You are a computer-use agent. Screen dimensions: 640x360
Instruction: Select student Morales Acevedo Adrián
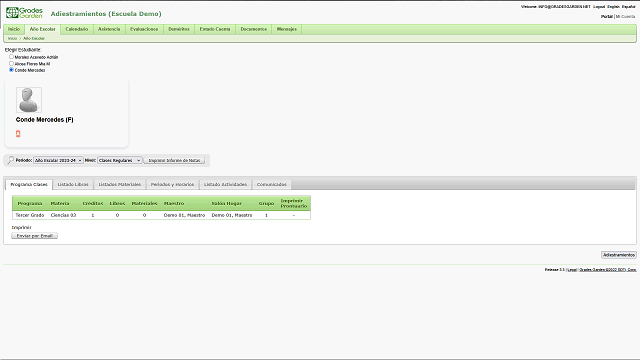pyautogui.click(x=11, y=57)
